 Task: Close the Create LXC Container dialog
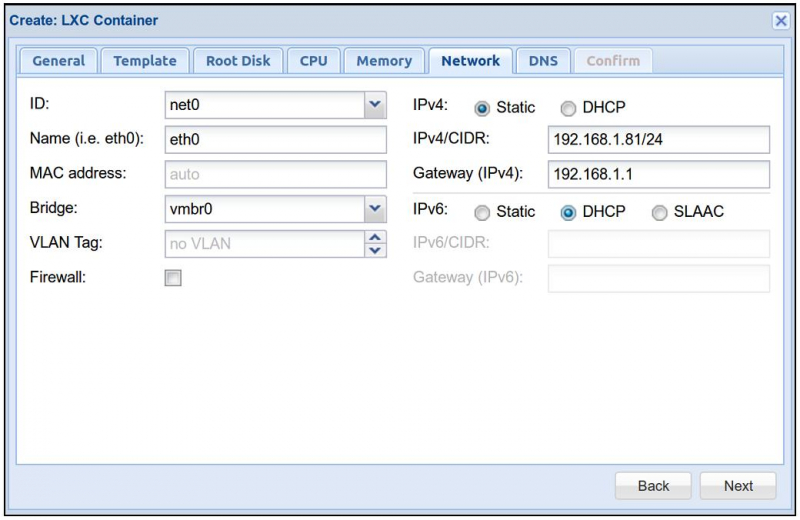781,21
